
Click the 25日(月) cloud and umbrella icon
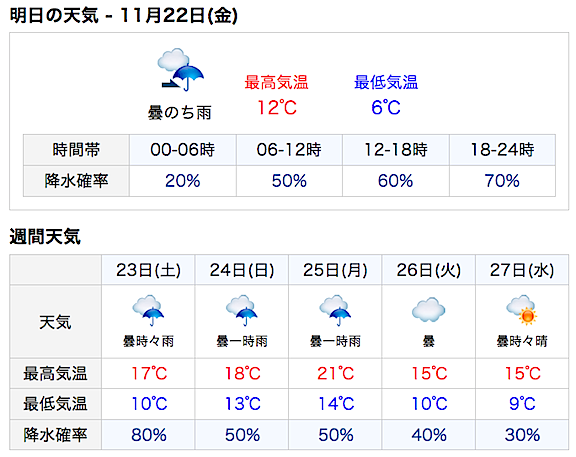(x=335, y=310)
